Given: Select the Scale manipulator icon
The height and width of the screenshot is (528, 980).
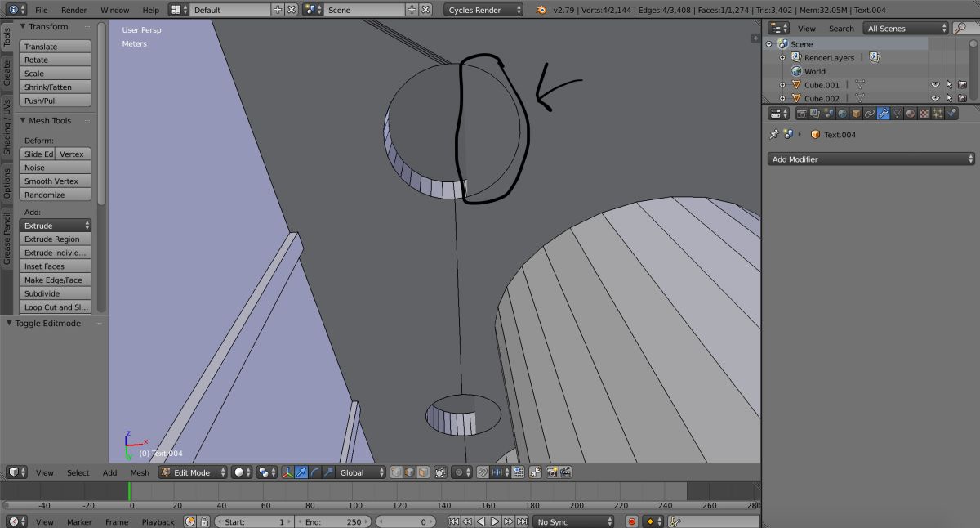Looking at the screenshot, I should pos(328,472).
